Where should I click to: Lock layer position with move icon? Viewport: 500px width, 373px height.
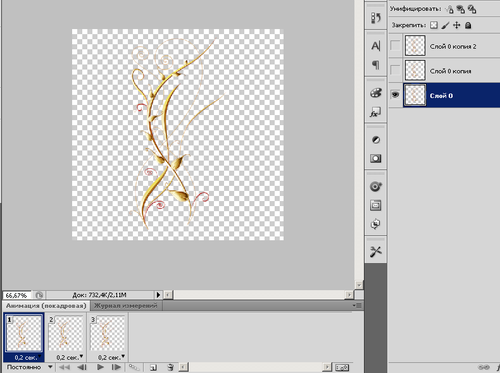pos(457,25)
